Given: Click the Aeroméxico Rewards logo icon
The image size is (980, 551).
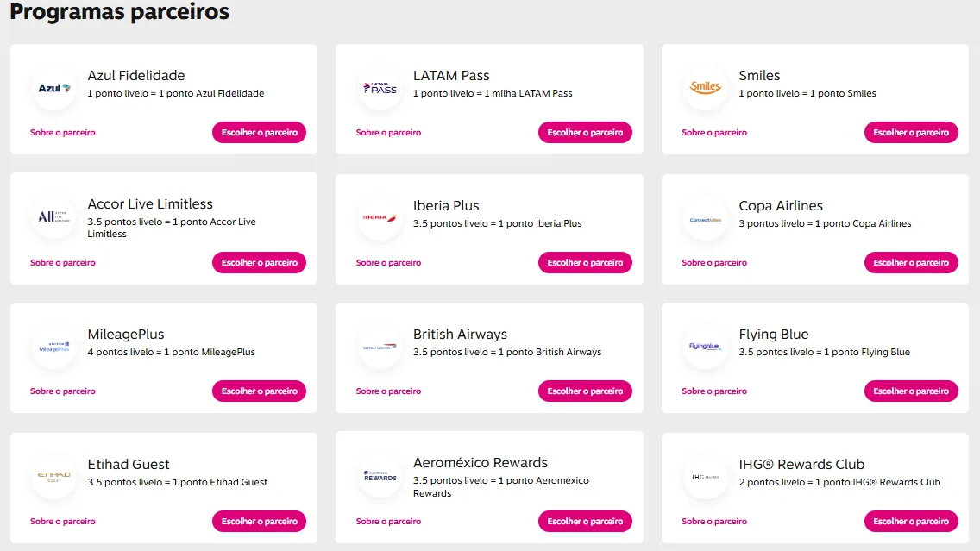Looking at the screenshot, I should (380, 476).
